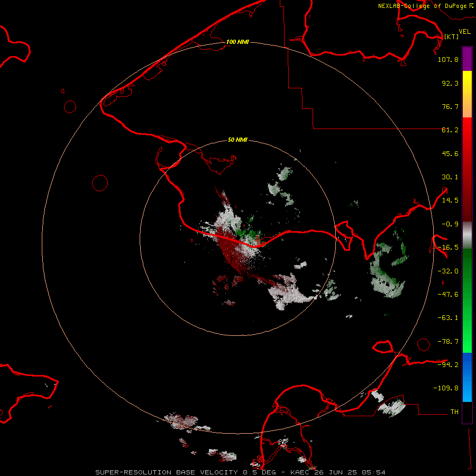Click the 100 NMI range ring label

coord(237,42)
